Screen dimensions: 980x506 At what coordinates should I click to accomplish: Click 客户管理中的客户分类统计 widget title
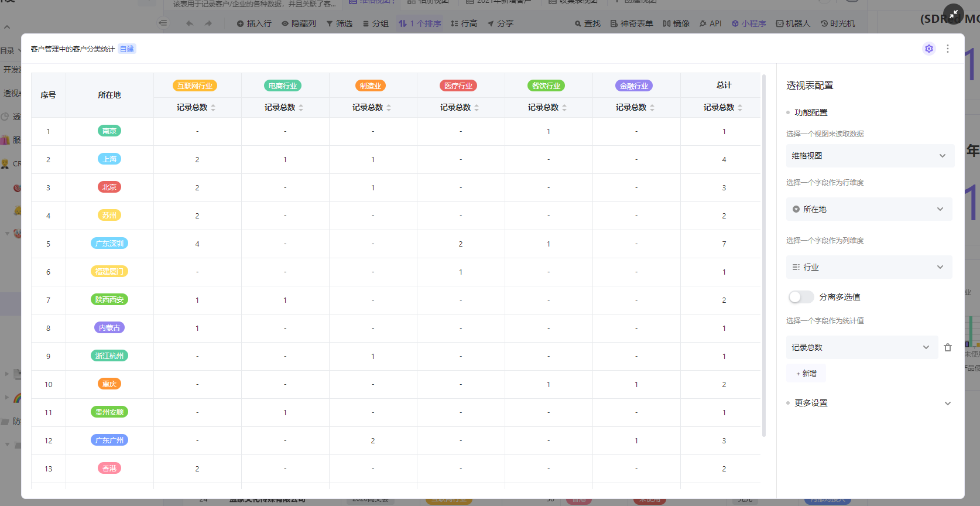coord(73,49)
